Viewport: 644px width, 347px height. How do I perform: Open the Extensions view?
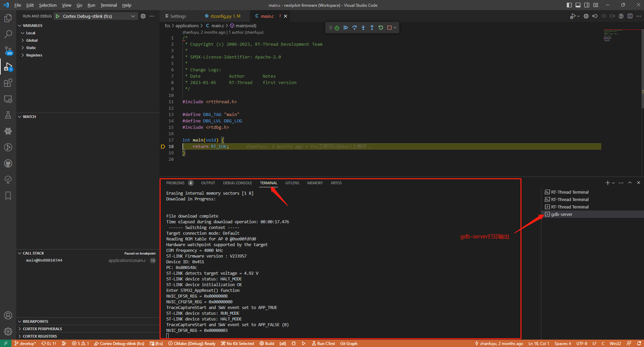[x=8, y=83]
